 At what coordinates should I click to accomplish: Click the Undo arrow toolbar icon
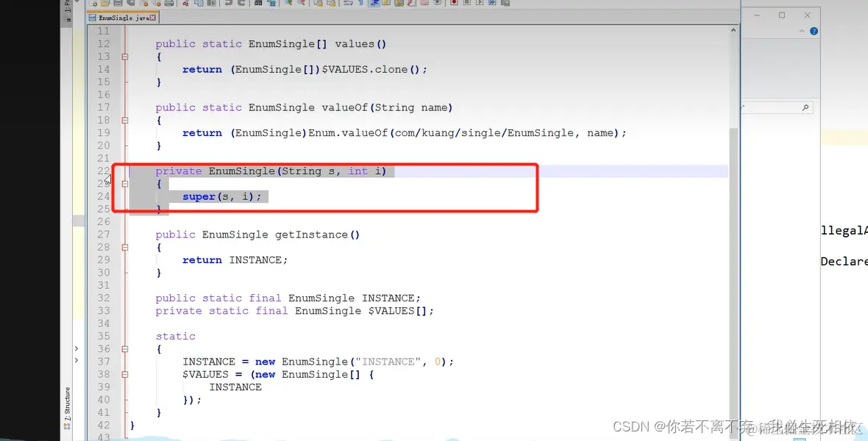coord(228,3)
